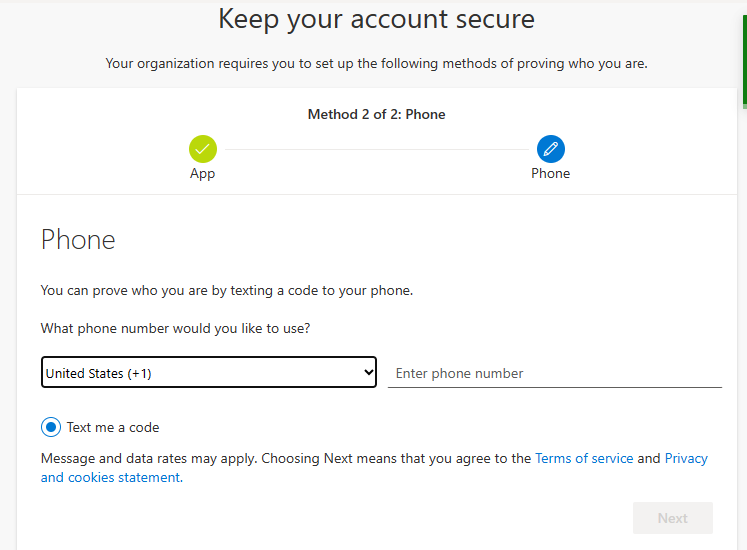
Task: Click the large Phone section heading
Action: (x=78, y=240)
